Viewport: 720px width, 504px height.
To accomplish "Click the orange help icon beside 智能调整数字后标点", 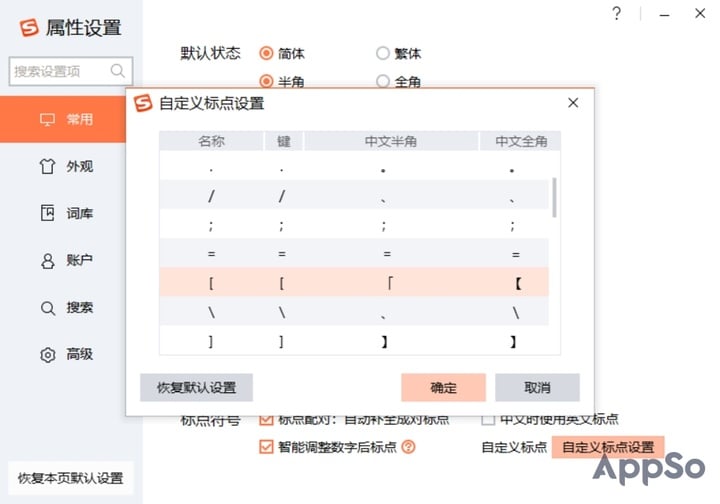I will click(x=408, y=447).
